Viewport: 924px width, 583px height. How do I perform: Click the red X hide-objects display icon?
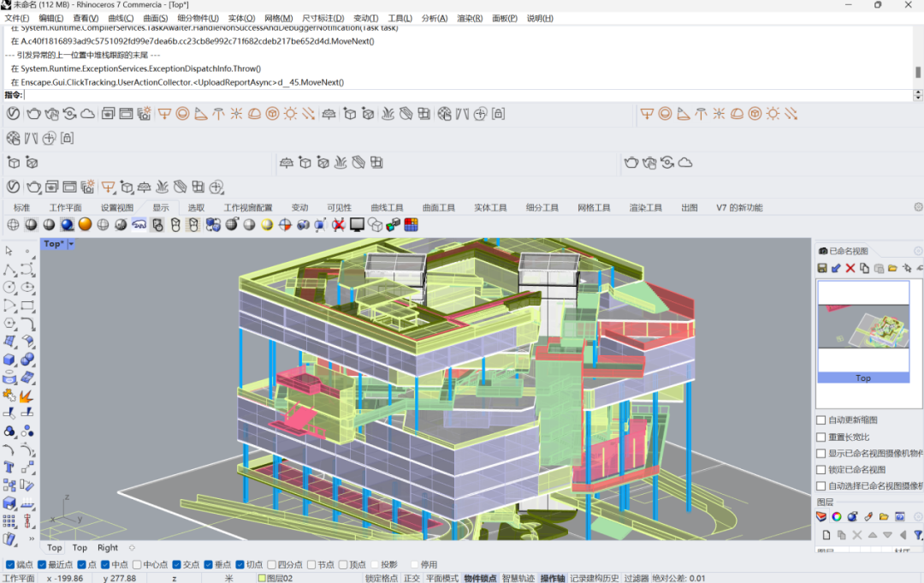point(338,224)
